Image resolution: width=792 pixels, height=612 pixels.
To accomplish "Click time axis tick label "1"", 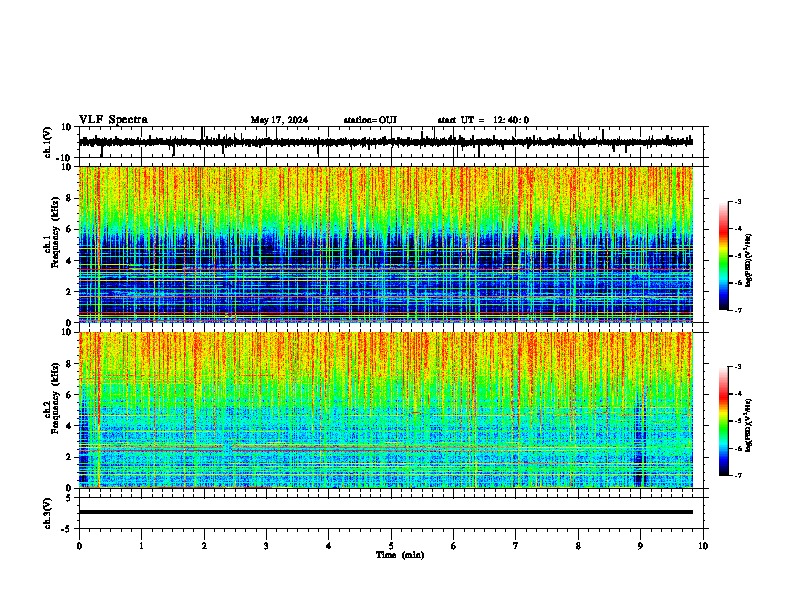I will coord(141,546).
